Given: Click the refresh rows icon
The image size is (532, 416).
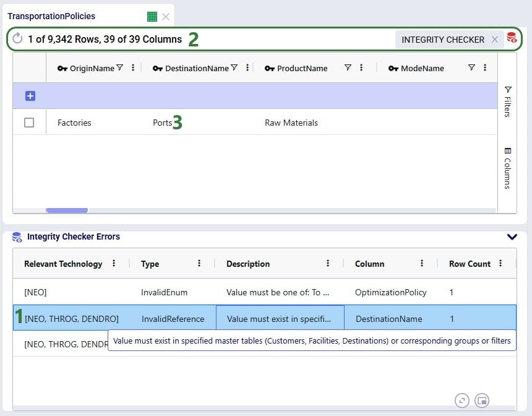Looking at the screenshot, I should click(17, 39).
